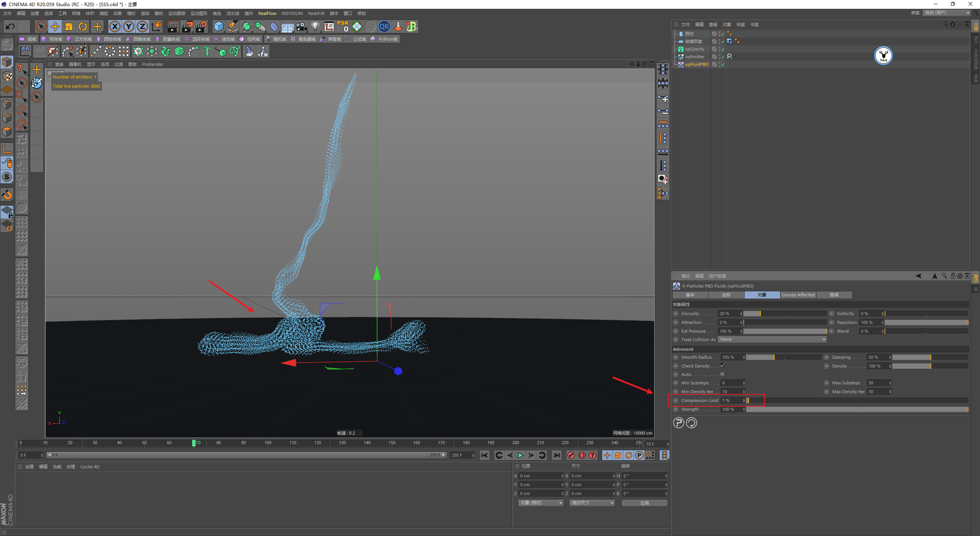Toggle Compression Limit animation radio dot
Image resolution: width=980 pixels, height=536 pixels.
[x=676, y=400]
